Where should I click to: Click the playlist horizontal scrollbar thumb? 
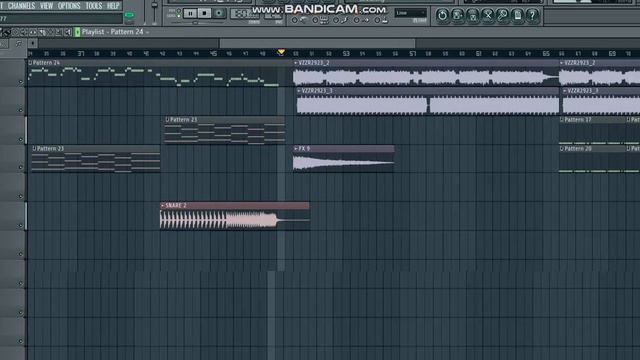click(317, 43)
